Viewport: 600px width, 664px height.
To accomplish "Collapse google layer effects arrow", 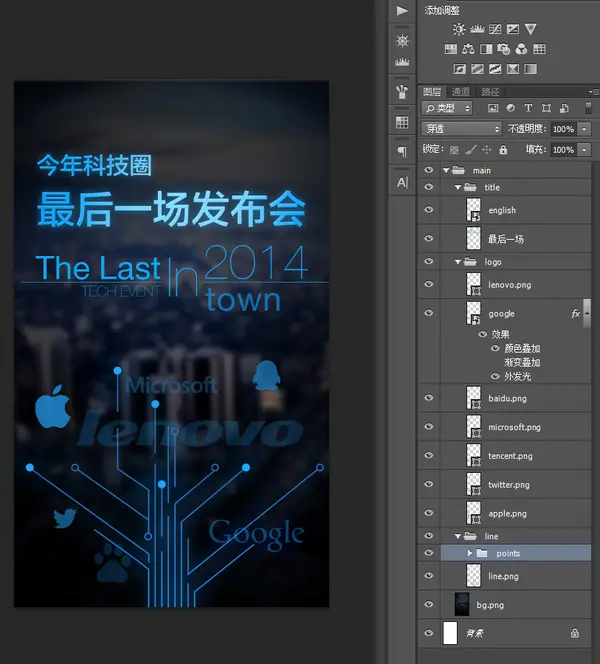I will (x=587, y=313).
